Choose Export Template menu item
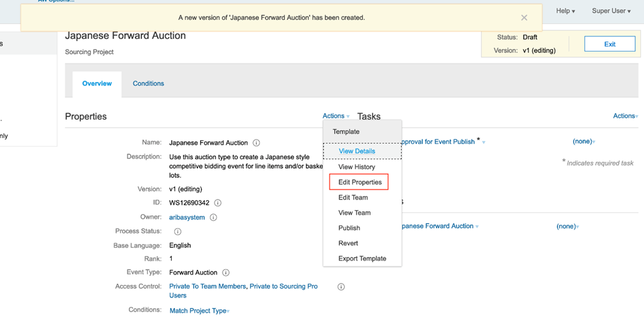The height and width of the screenshot is (318, 644). [362, 258]
